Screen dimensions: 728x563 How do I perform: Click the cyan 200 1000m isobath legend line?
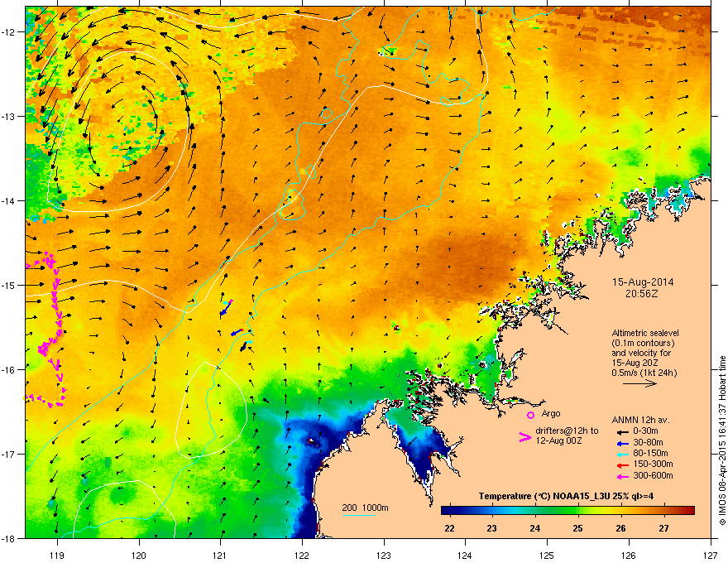pyautogui.click(x=359, y=516)
